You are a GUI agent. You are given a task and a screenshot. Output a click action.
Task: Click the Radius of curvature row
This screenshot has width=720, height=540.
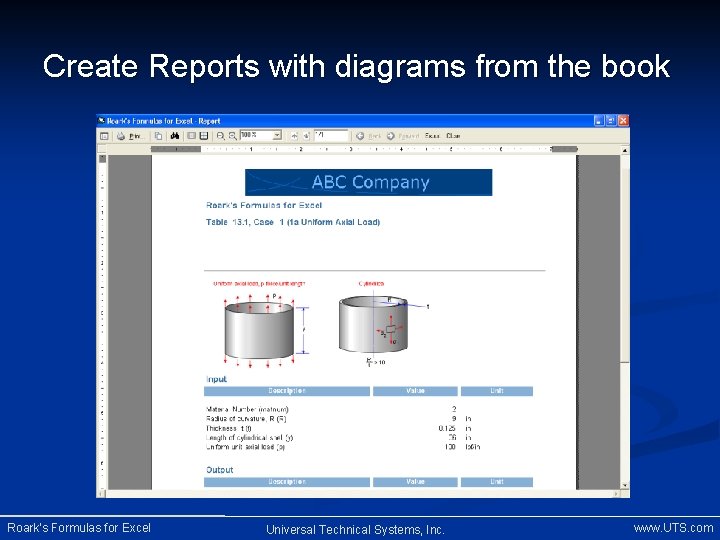[340, 419]
